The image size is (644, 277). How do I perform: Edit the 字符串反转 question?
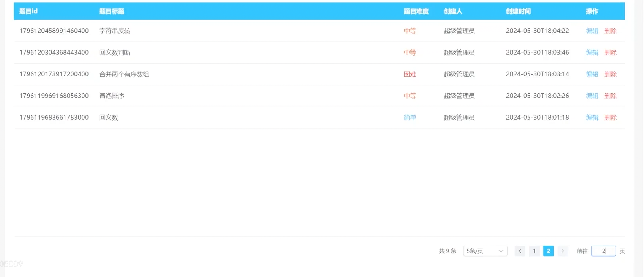click(x=592, y=31)
